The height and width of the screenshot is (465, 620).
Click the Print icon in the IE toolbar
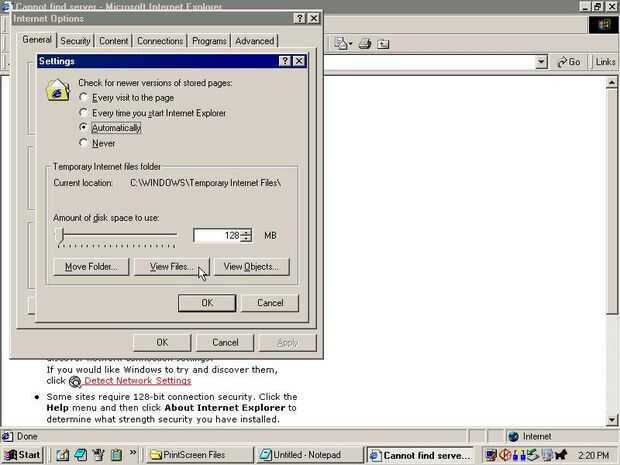coord(365,43)
